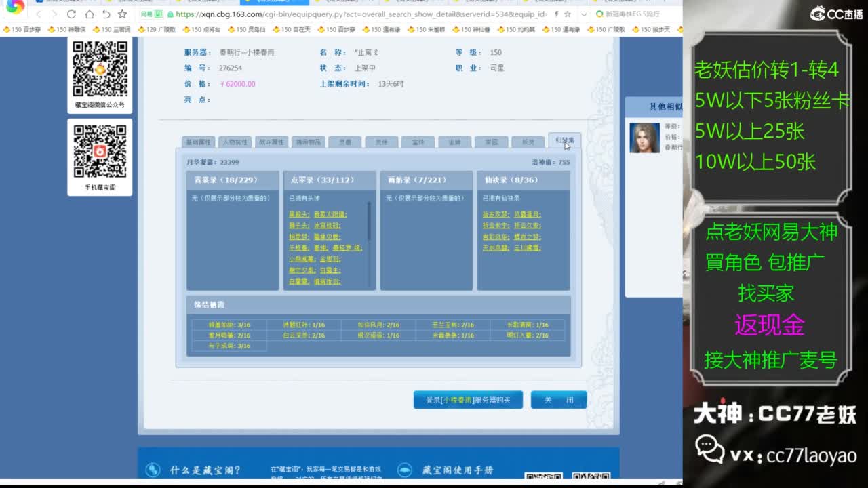Viewport: 868px width, 488px height.
Task: Click the similar character avatar thumbnail
Action: [644, 138]
